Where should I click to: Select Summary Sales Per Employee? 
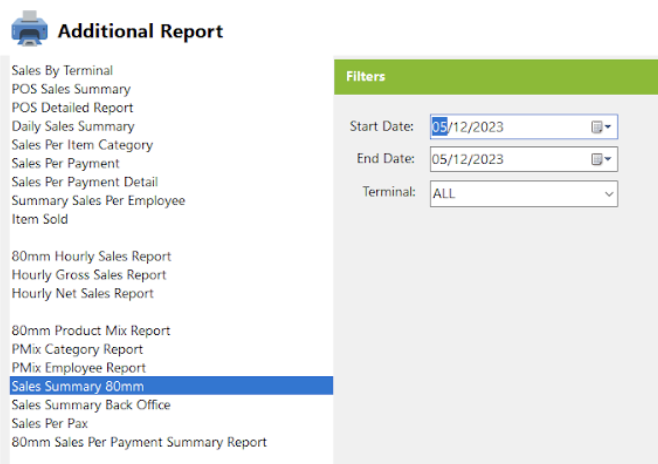coord(98,201)
